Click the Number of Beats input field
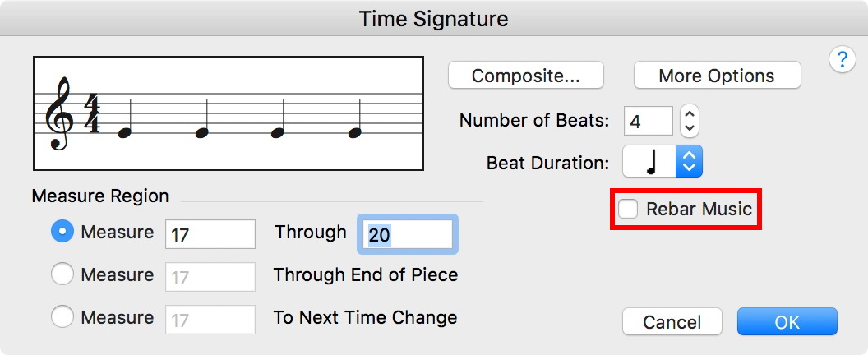Screen dimensions: 868x355 coord(648,121)
